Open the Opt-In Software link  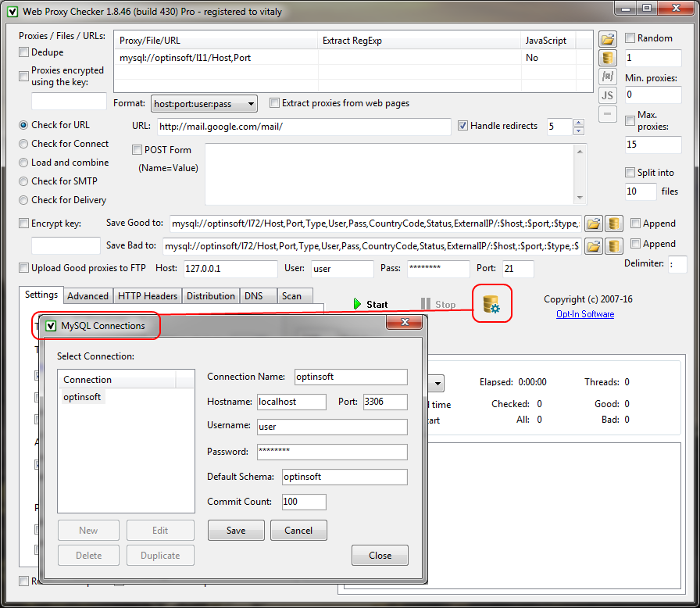584,314
